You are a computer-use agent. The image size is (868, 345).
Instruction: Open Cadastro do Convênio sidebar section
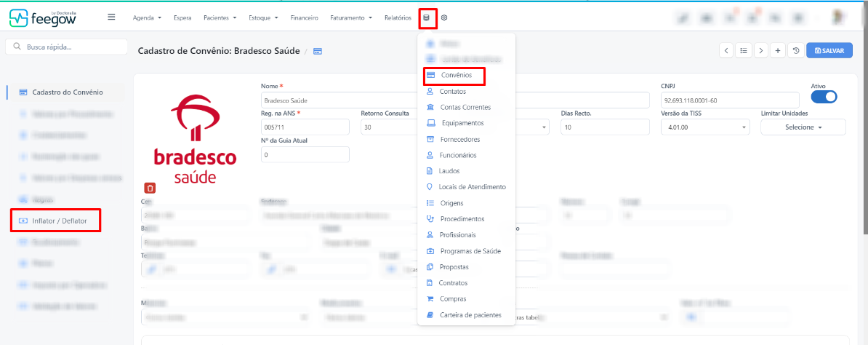66,92
